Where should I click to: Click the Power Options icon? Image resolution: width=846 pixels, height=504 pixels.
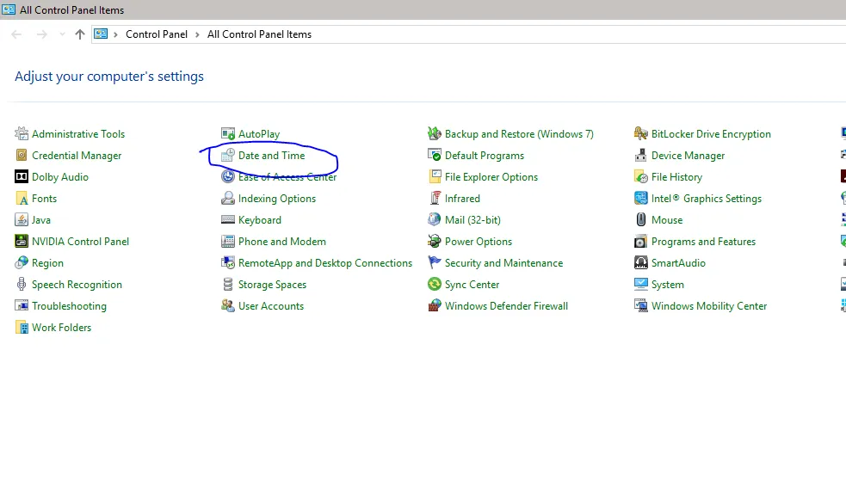pos(435,242)
